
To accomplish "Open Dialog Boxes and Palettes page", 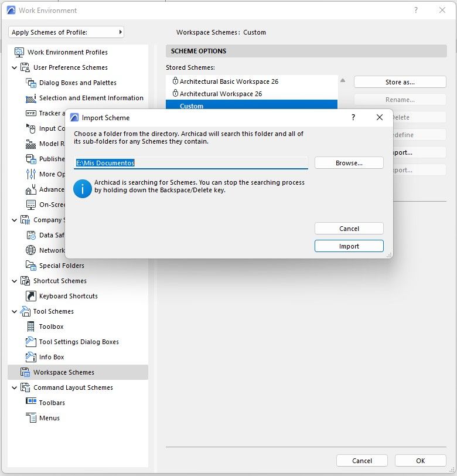I will (78, 83).
